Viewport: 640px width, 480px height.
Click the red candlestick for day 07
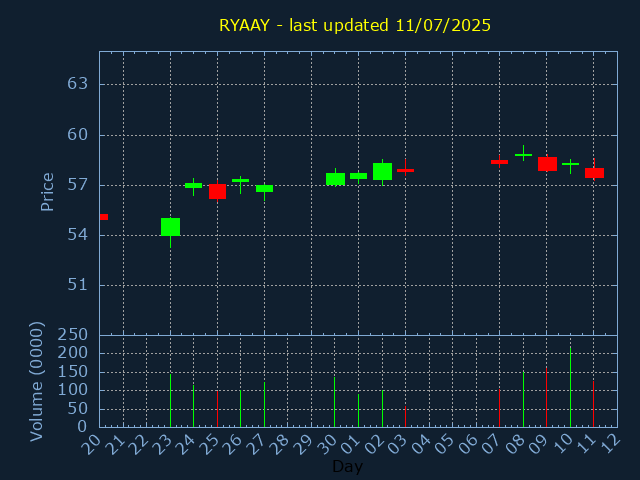tap(500, 162)
